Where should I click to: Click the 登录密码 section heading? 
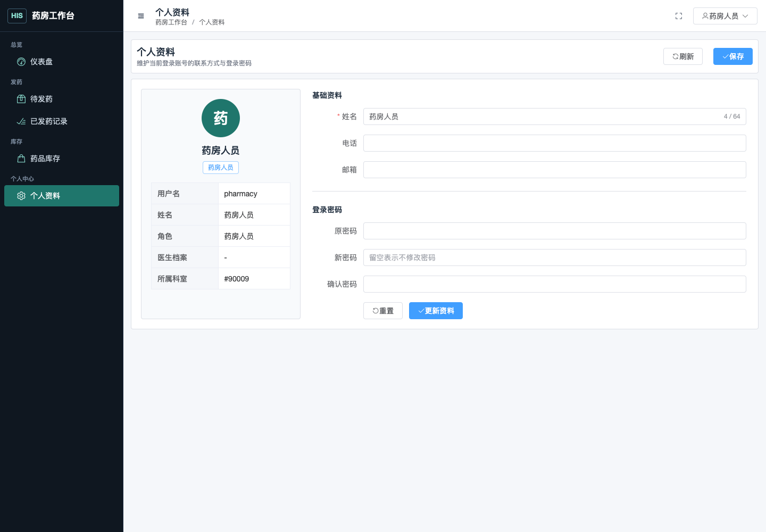point(327,210)
